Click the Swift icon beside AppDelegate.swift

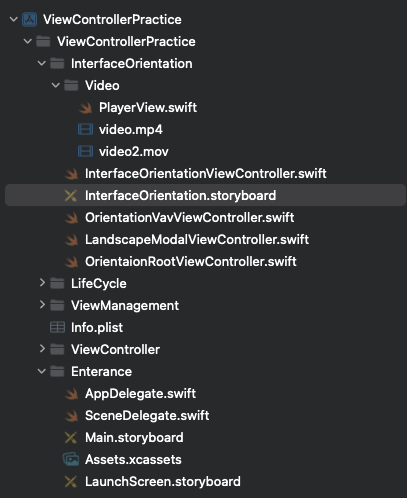click(71, 394)
